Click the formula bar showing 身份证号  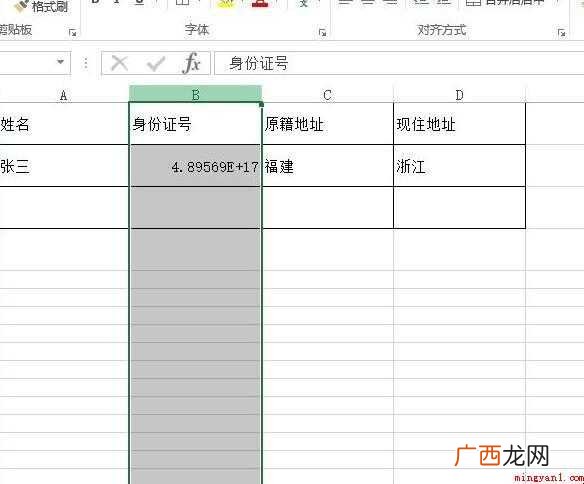(399, 63)
